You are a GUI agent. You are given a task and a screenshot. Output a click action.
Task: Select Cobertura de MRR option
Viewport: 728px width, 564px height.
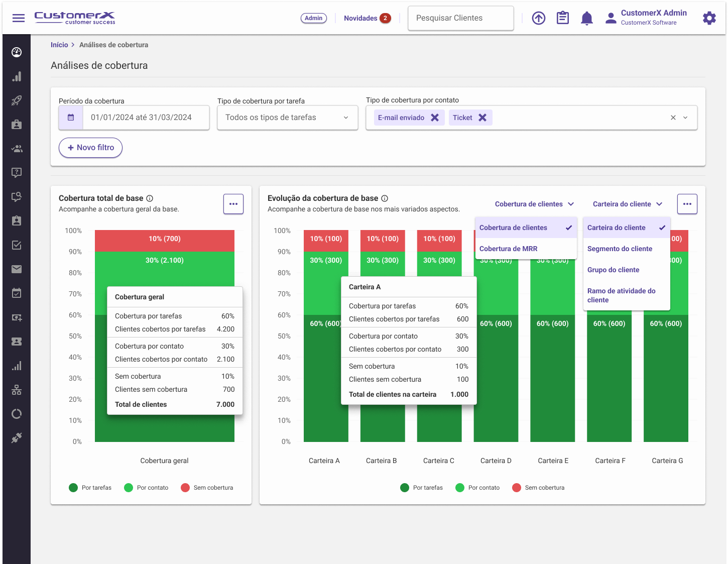tap(508, 249)
